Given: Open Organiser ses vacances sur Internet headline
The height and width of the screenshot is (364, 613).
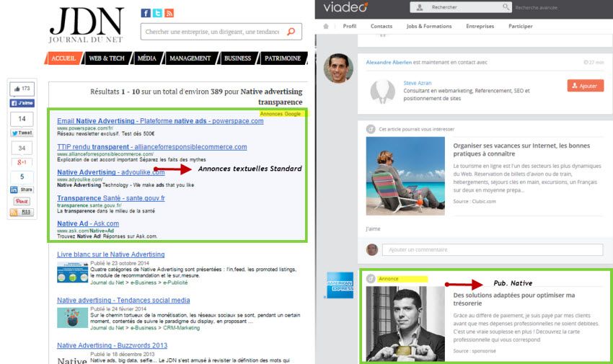Looking at the screenshot, I should [521, 150].
